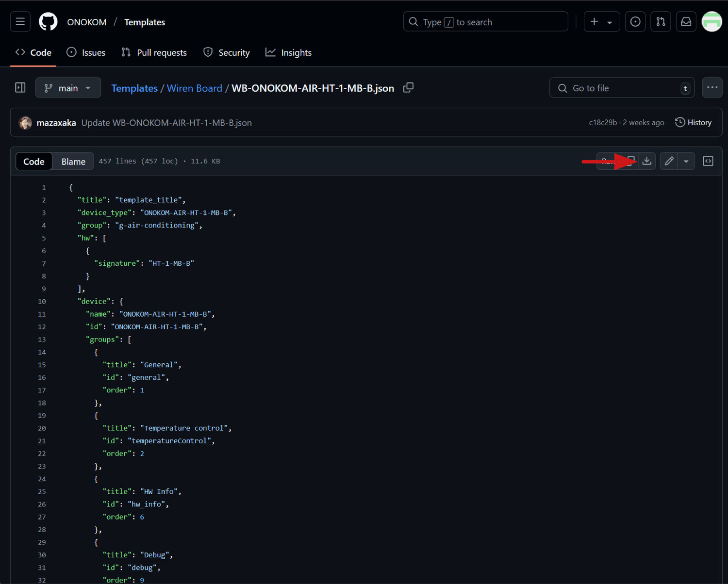Click the "temperatureControl" id value
The image size is (728, 584).
tap(169, 441)
